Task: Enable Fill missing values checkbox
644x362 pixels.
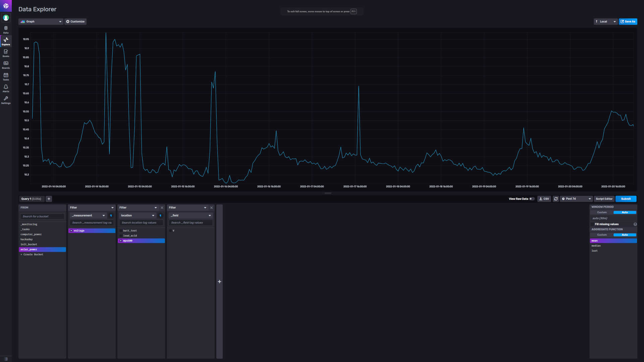Action: pos(592,224)
